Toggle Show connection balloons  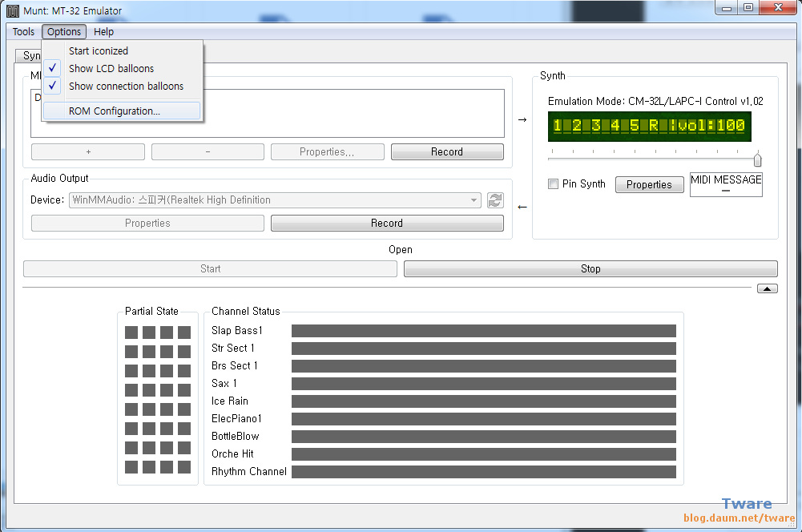click(122, 86)
